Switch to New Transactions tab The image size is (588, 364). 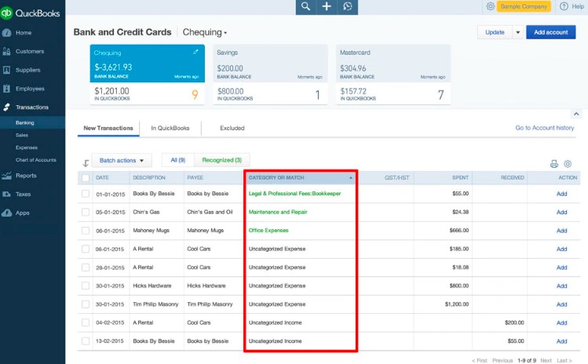(x=108, y=128)
